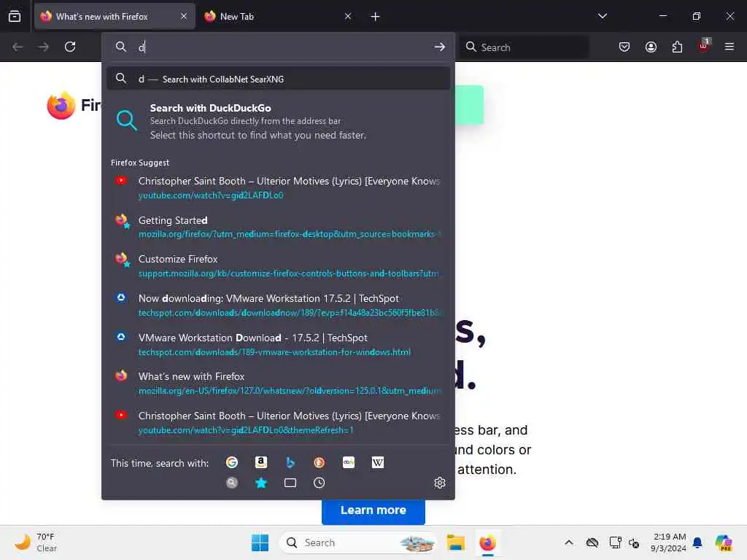Open the weather widget showing 70°F Clear
Viewport: 747px width, 560px height.
pyautogui.click(x=36, y=542)
